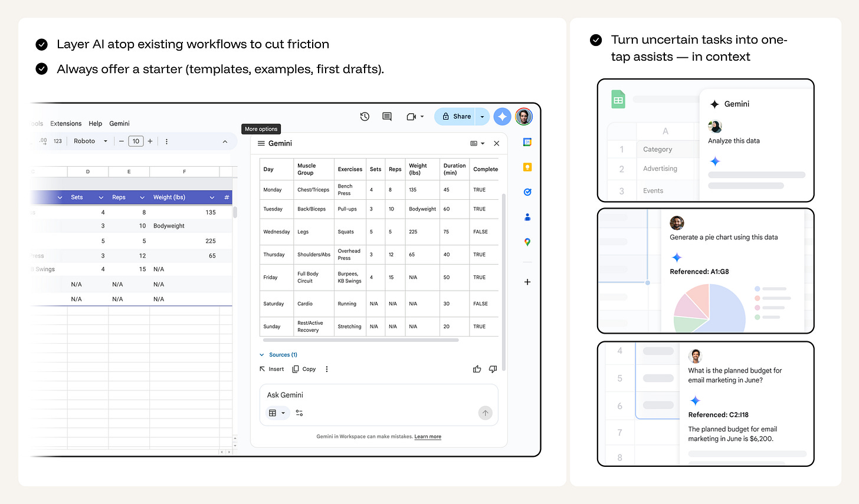Open Google Keep in the sidebar

[527, 167]
